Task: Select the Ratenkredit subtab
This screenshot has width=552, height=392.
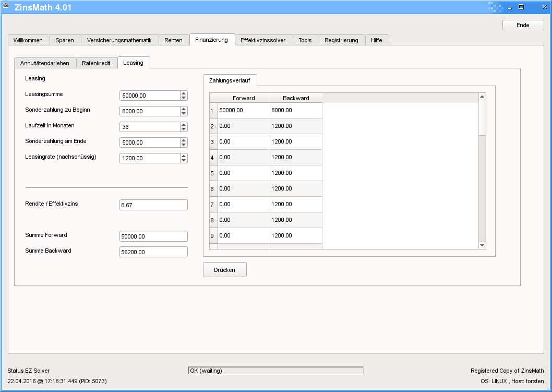Action: [x=96, y=63]
